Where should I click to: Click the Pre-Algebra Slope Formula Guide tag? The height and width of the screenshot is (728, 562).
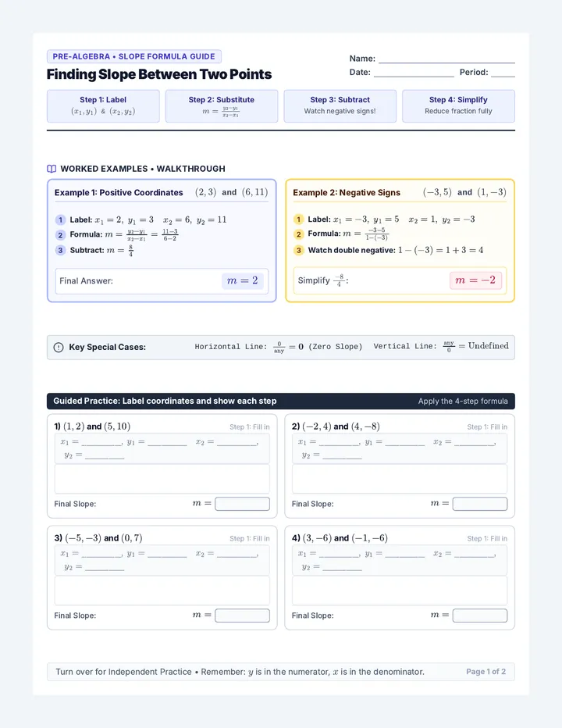point(134,57)
